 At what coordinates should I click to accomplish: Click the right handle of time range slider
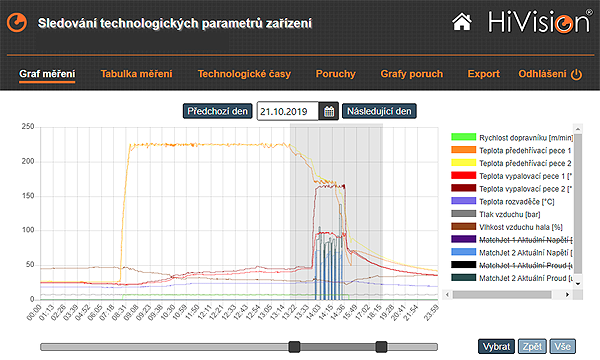click(381, 347)
